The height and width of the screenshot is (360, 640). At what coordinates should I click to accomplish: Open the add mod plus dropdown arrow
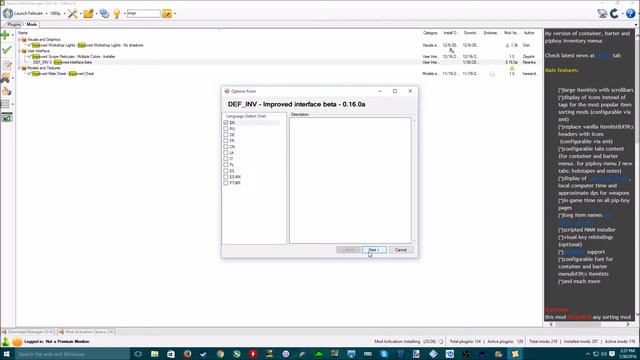pyautogui.click(x=13, y=35)
